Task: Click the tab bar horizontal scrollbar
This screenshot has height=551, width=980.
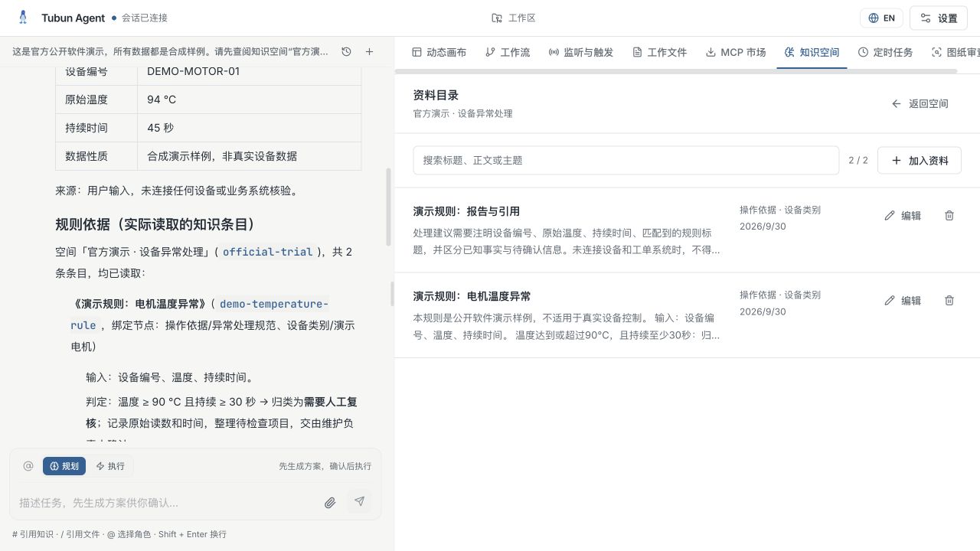Action: (x=676, y=71)
